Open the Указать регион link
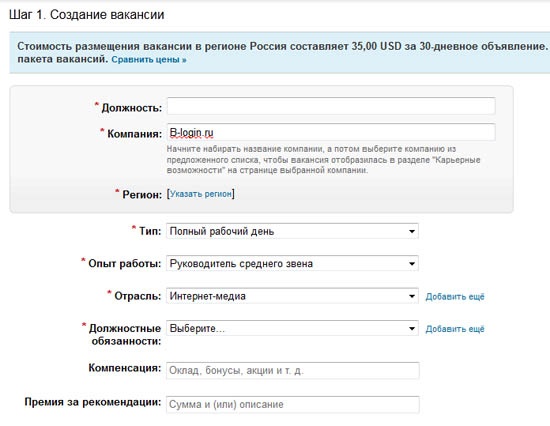 pos(201,194)
